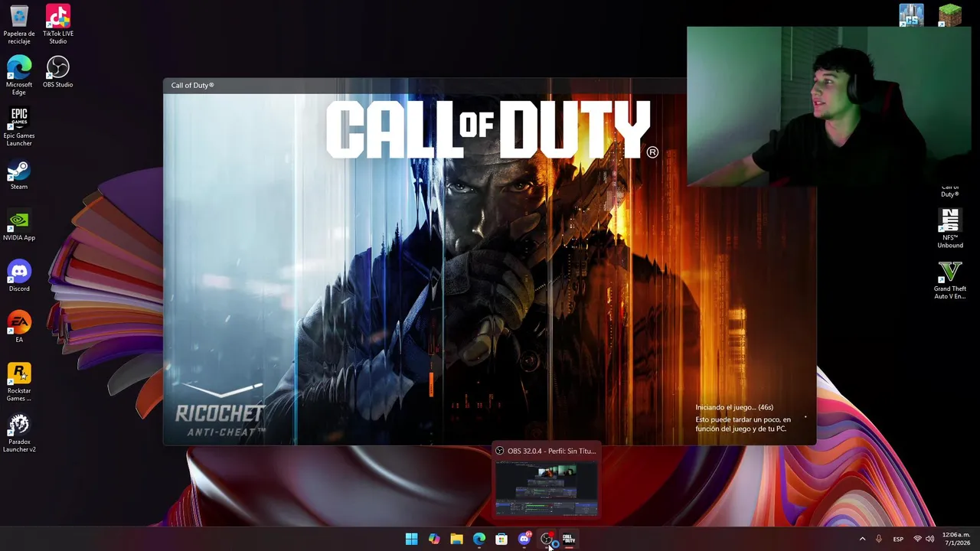Open the volume speaker icon in tray

[x=929, y=539]
